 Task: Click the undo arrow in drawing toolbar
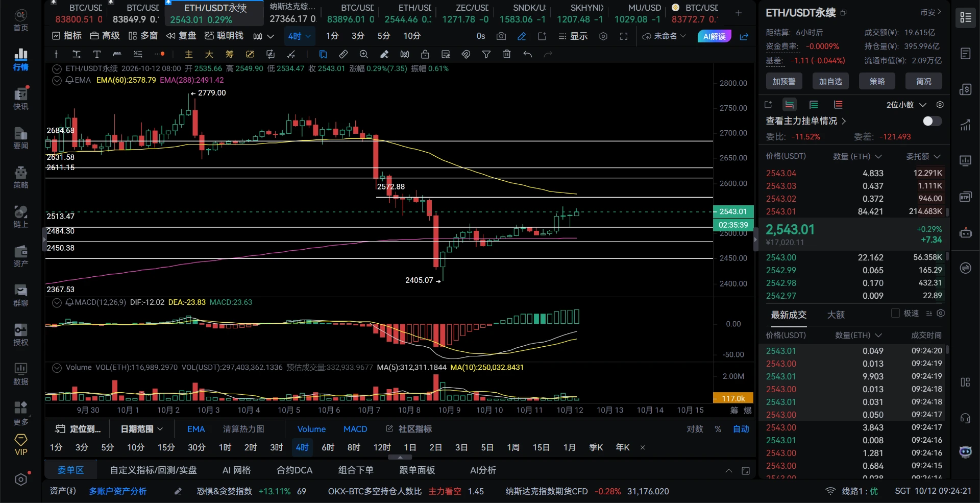[x=528, y=54]
